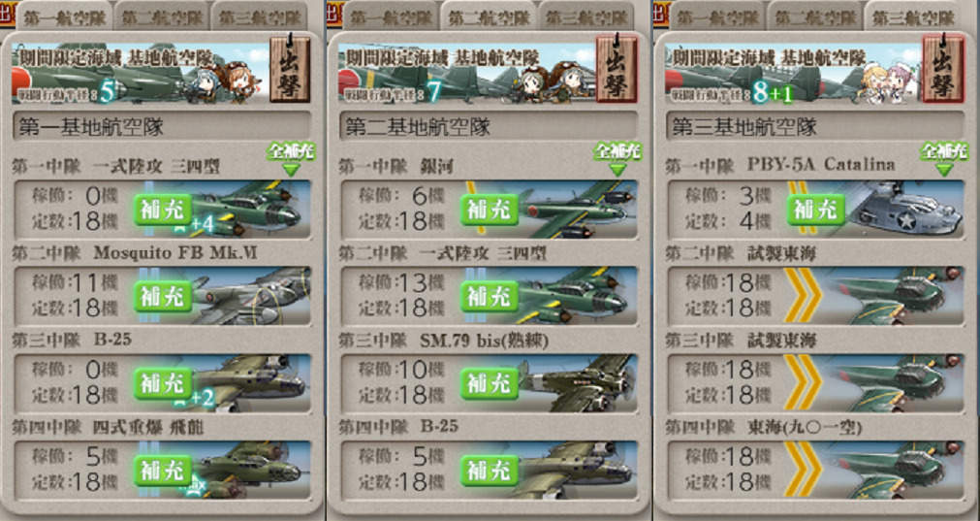Viewport: 980px width, 521px height.
Task: Toggle 出撃 sortie sign on third air base
Action: (943, 69)
